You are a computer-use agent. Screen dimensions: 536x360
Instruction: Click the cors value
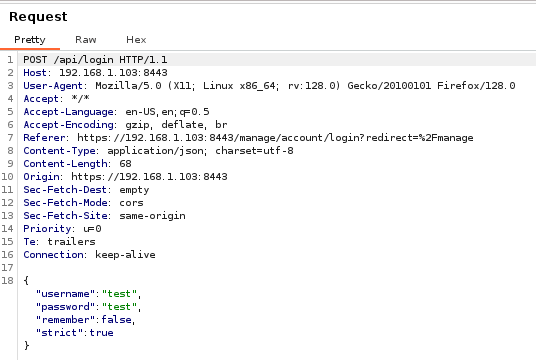click(x=131, y=203)
